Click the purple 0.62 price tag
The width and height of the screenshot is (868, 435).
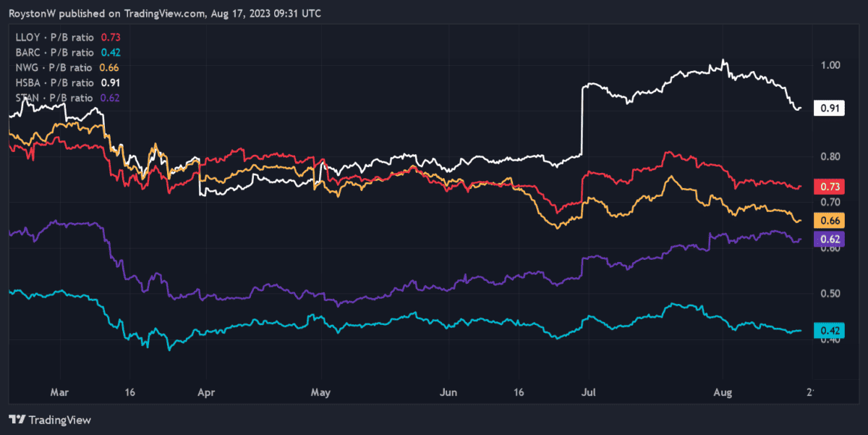pos(828,239)
